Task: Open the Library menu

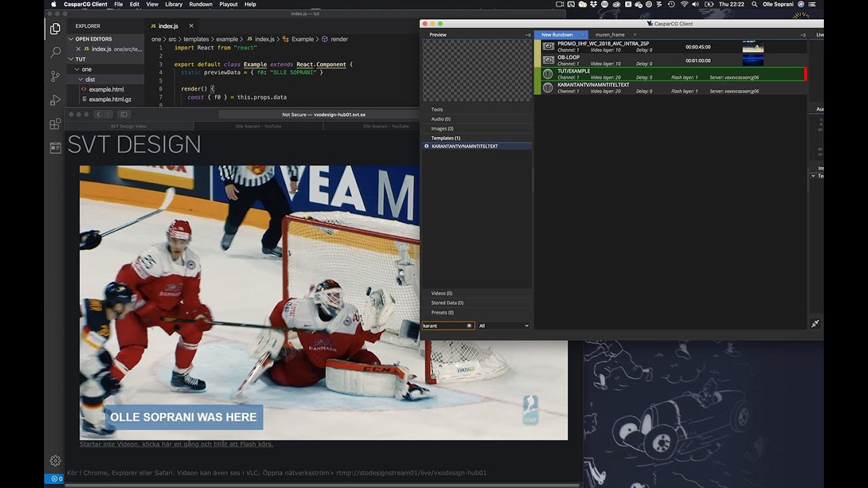Action: coord(174,4)
